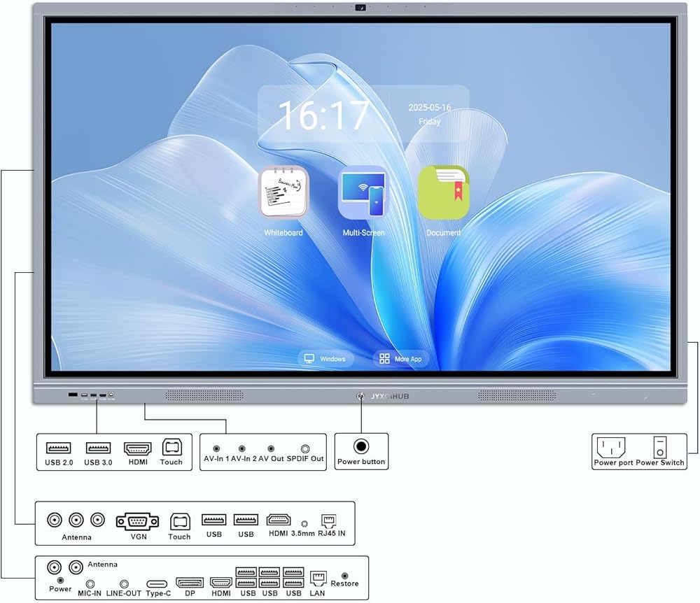Image resolution: width=700 pixels, height=603 pixels.
Task: Click the Windows button in bottom dock
Action: [325, 359]
